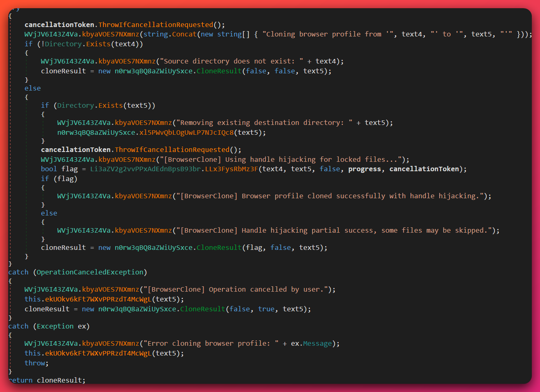The height and width of the screenshot is (392, 540).
Task: Click the ex.Message property
Action: (311, 344)
